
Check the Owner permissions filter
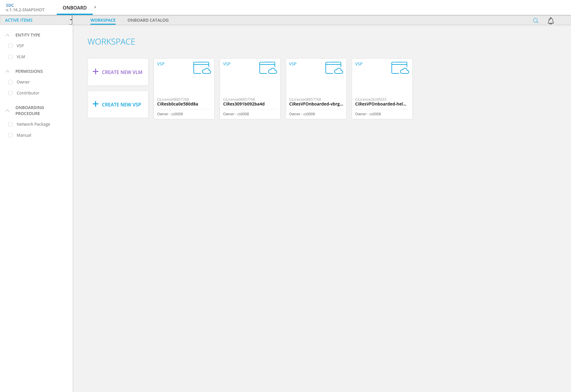click(x=10, y=82)
